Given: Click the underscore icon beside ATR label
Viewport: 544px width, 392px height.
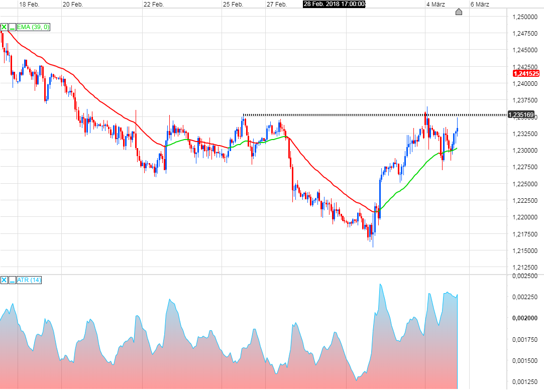Looking at the screenshot, I should (12, 280).
